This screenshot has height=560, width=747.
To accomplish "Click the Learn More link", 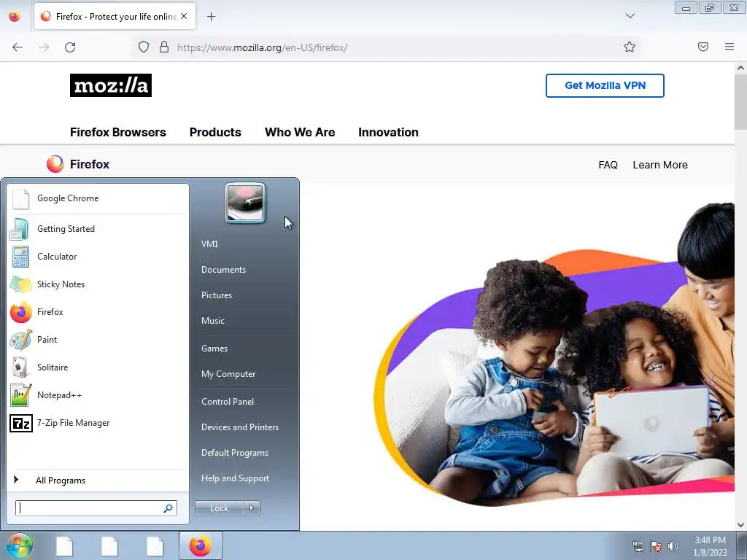I will pos(660,165).
